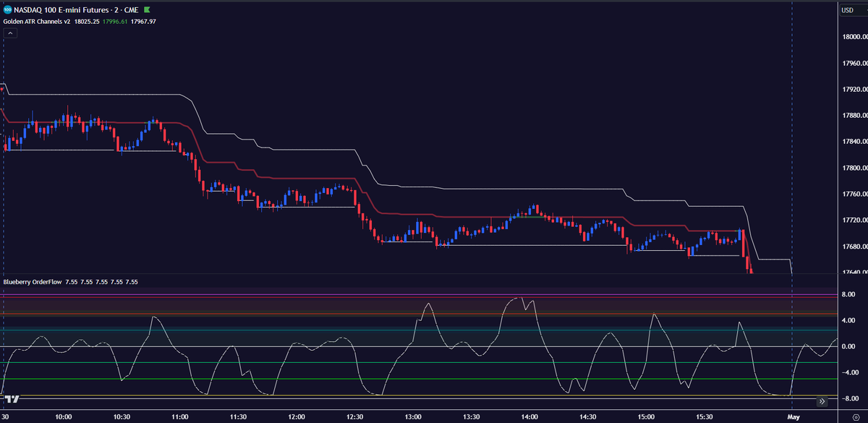Select Blueberry OrderFlow indicator label
Viewport: 868px width, 423px height.
[33, 282]
